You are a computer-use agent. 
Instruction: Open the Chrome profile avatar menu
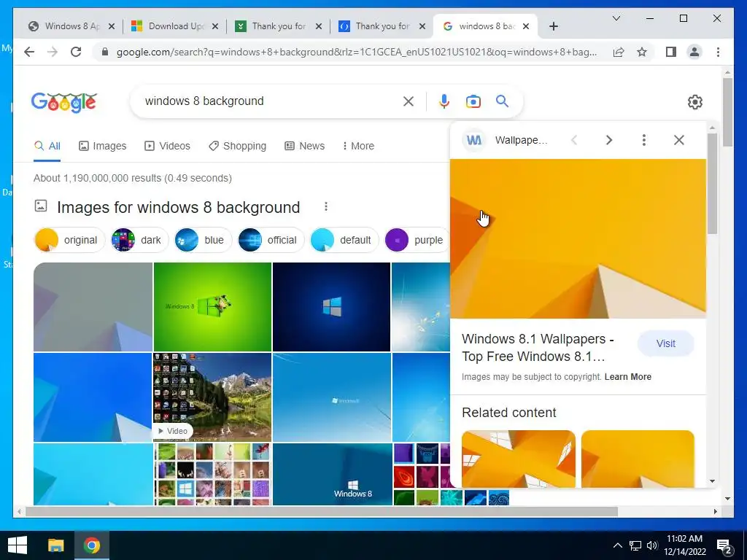tap(694, 52)
